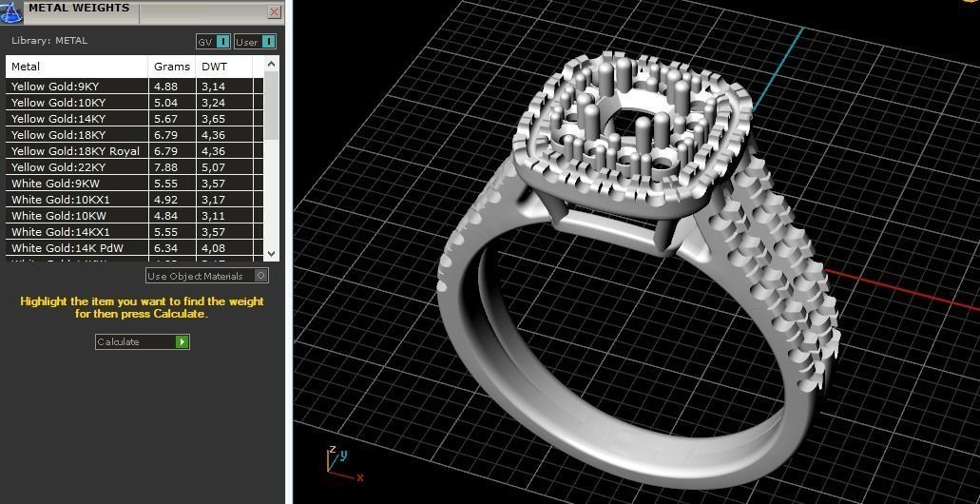Click the Metal Weights panel logo icon
Screen dimensions: 980x504
11,12
